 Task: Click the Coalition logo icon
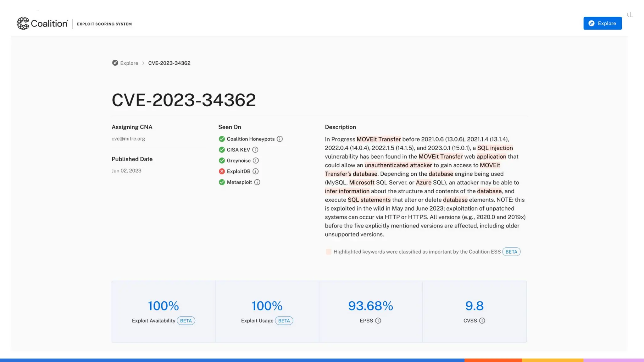pyautogui.click(x=23, y=24)
